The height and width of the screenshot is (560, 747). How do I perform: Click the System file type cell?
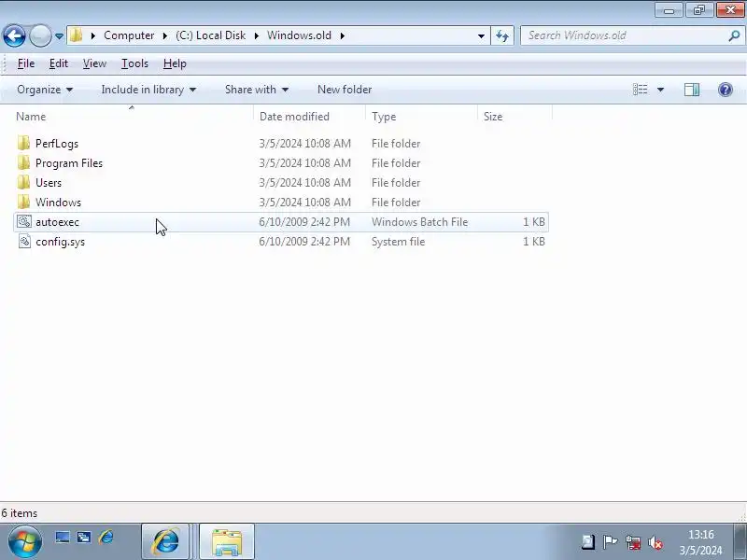pos(398,242)
